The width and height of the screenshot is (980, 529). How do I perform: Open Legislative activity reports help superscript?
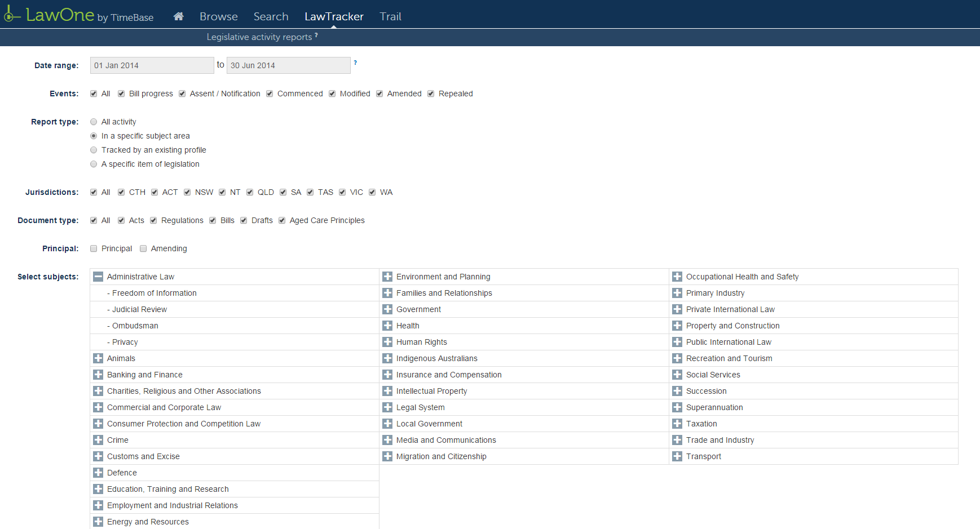tap(316, 35)
